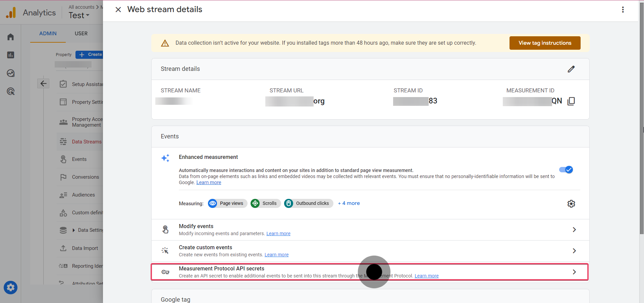Open the three-dot more options menu
Screen dimensions: 644x303
(623, 10)
